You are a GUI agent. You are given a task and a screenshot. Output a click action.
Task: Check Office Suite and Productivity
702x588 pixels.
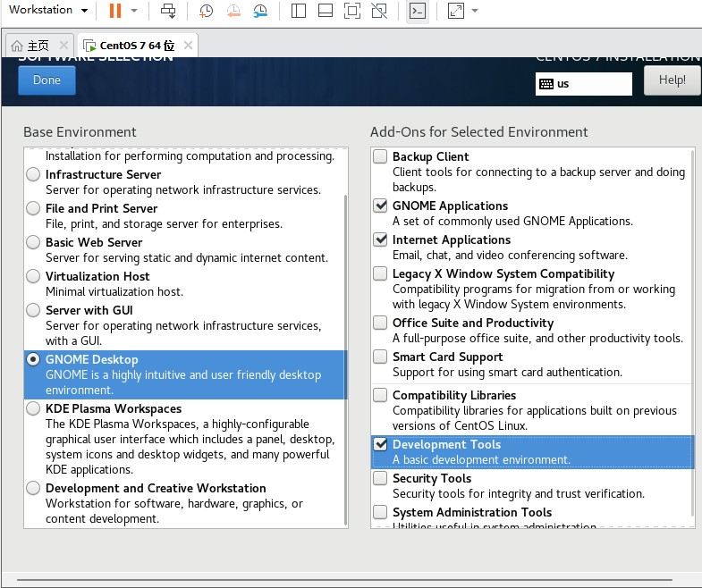[x=380, y=323]
